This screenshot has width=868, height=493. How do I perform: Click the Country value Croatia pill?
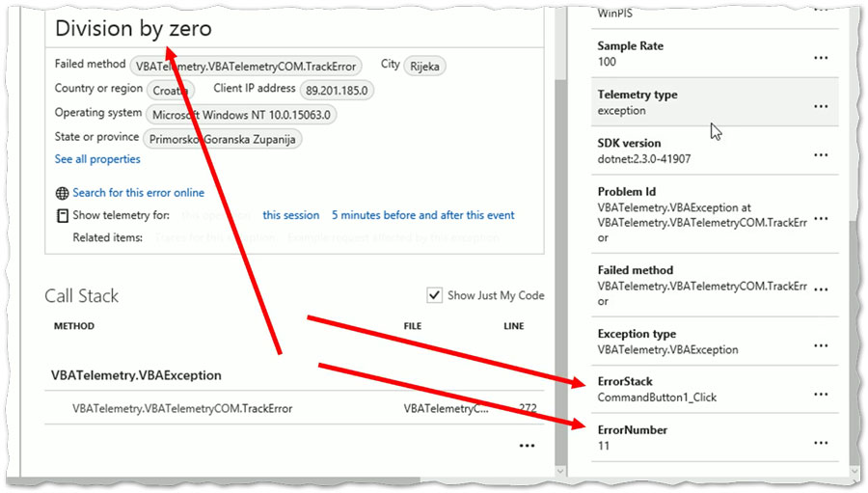coord(171,91)
